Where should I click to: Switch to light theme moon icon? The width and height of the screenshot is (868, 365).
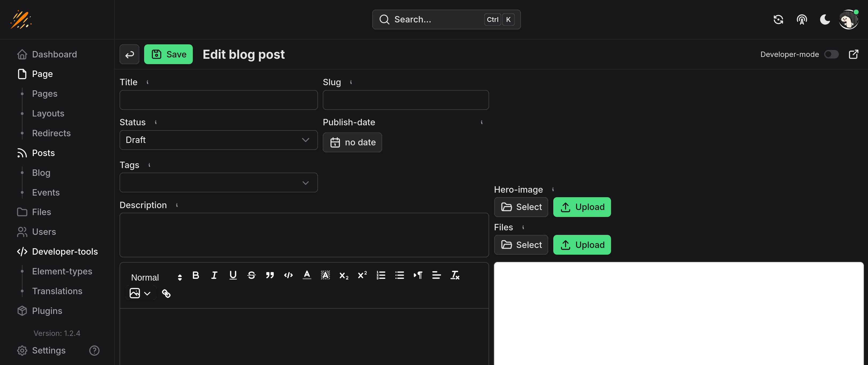[824, 20]
